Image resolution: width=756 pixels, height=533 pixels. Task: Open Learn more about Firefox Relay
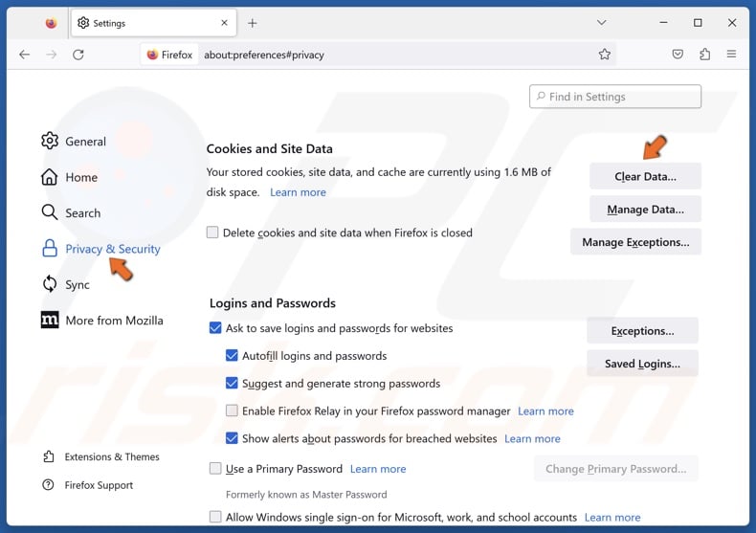point(545,411)
